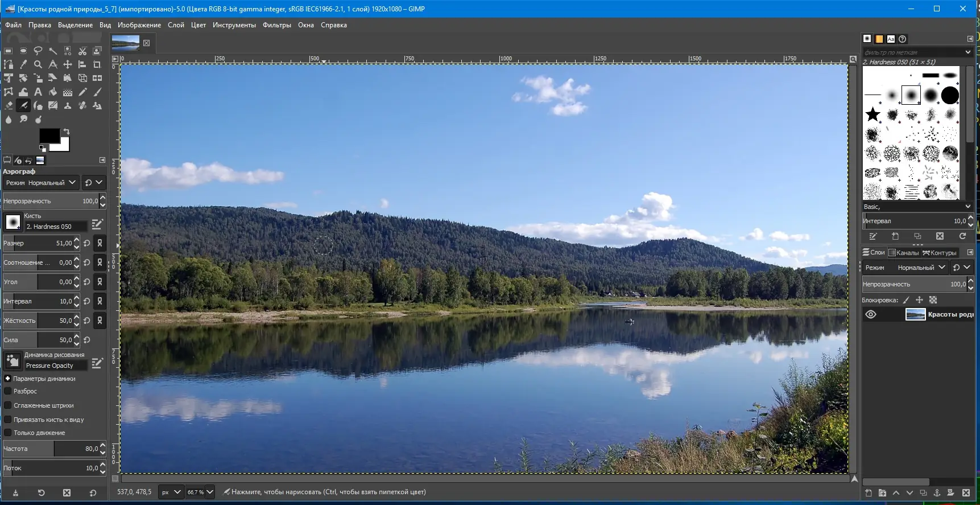Toggle link for Размер to brush default
The height and width of the screenshot is (505, 980).
[x=100, y=243]
